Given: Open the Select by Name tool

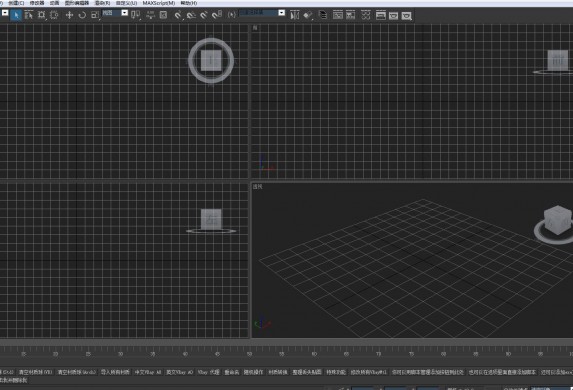Looking at the screenshot, I should pos(29,15).
